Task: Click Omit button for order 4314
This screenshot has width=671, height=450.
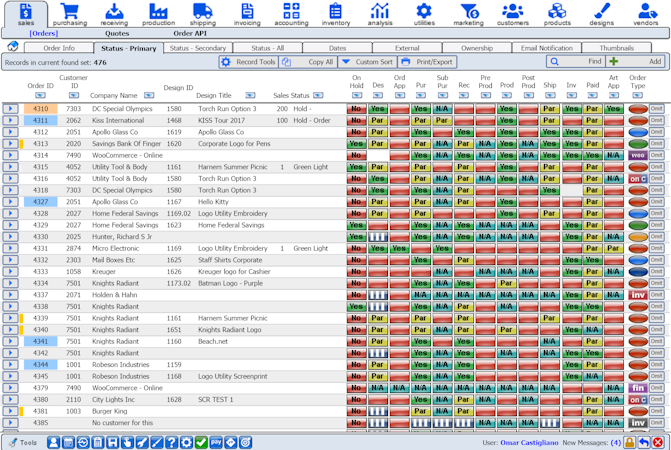Action: pos(656,155)
